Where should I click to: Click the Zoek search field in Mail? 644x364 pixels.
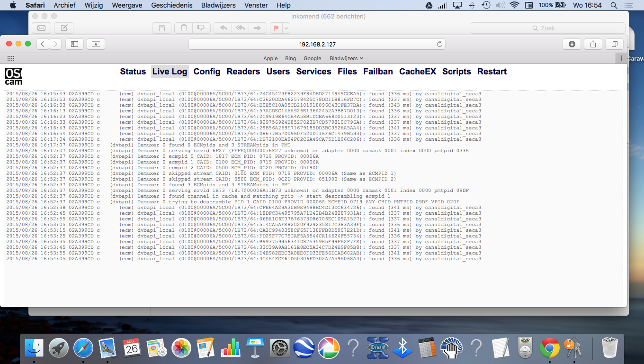pos(548,28)
